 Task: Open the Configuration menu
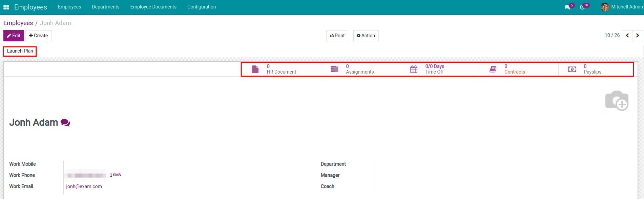[x=202, y=7]
